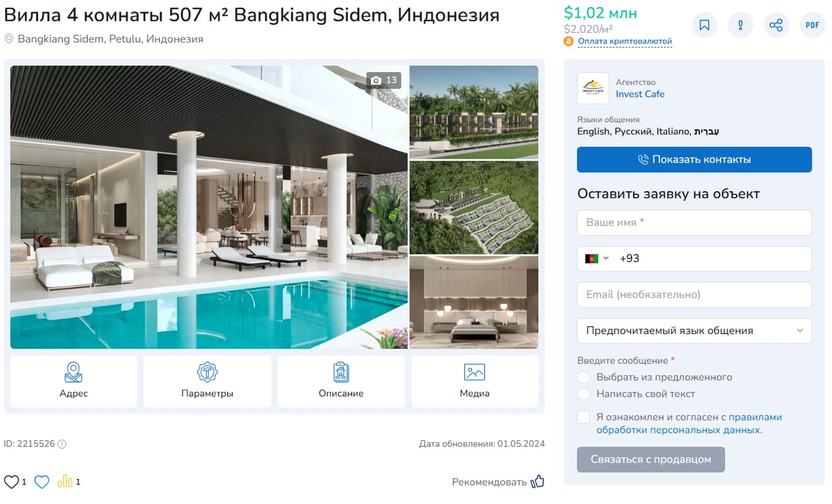This screenshot has height=504, width=832.
Task: Open the bedroom interior thumbnail photo
Action: [473, 303]
